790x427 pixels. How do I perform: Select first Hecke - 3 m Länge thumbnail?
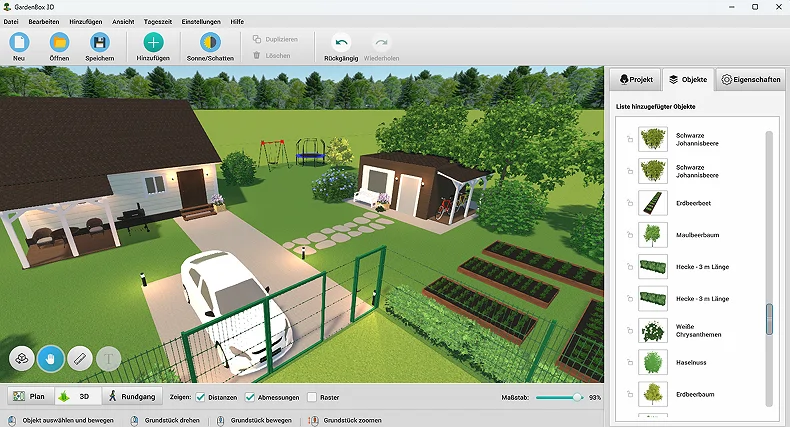652,266
